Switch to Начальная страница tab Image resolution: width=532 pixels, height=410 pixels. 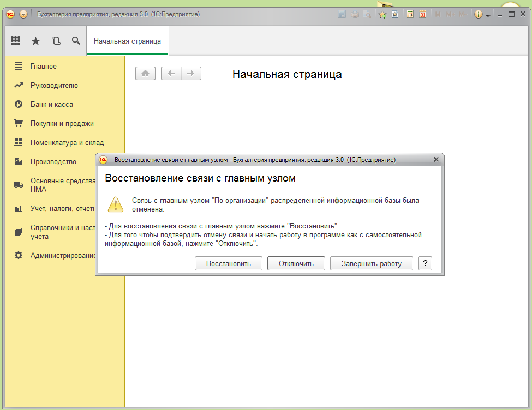pos(128,41)
